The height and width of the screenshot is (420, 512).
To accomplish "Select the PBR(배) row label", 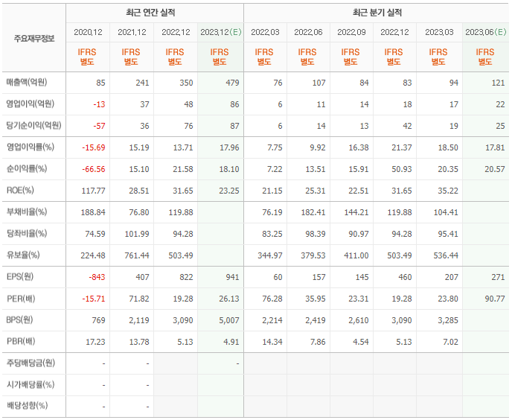I will coord(21,342).
